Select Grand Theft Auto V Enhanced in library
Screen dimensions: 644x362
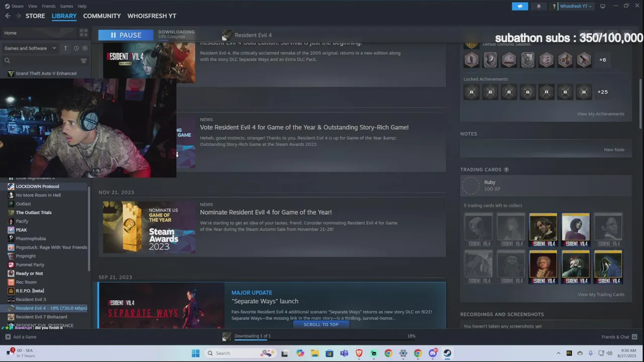pyautogui.click(x=45, y=73)
